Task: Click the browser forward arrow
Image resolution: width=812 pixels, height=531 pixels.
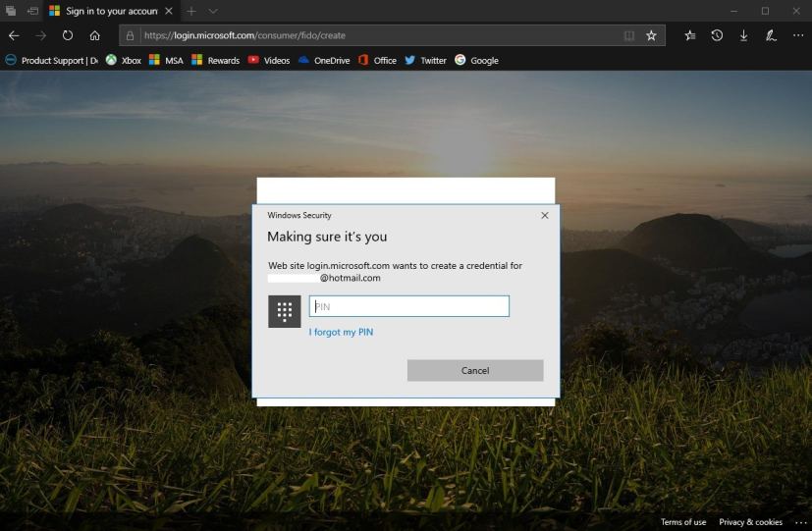Action: 40,35
